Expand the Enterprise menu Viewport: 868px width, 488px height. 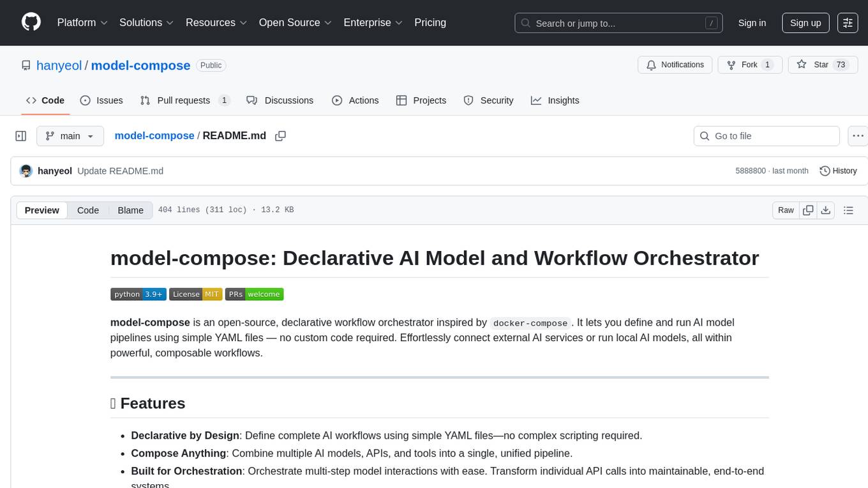373,22
